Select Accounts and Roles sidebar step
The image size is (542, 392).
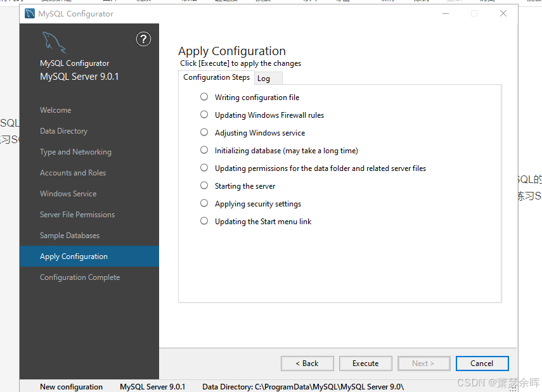[73, 173]
